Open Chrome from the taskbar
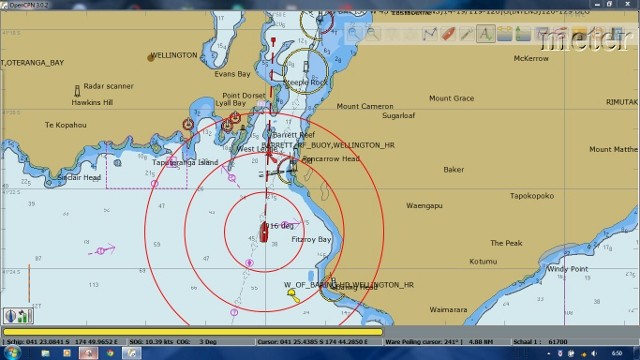 pos(110,353)
